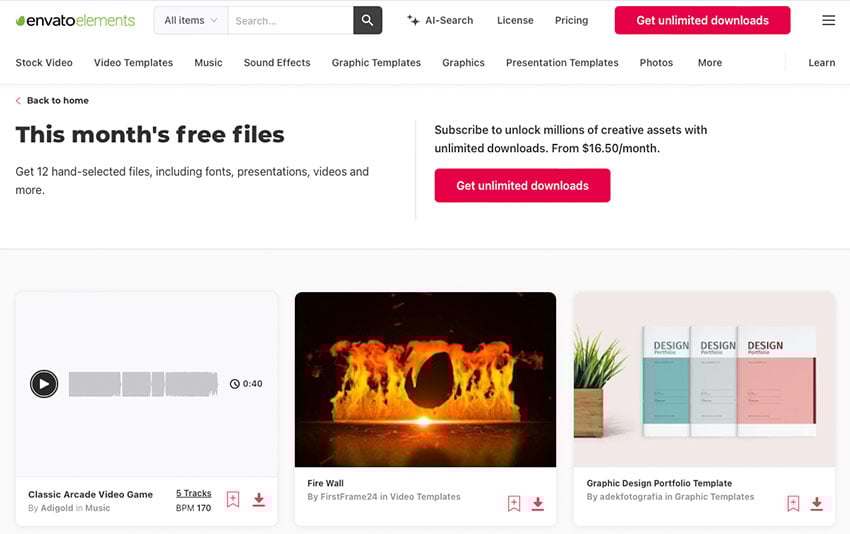
Task: Download the Fire Wall template
Action: point(538,504)
